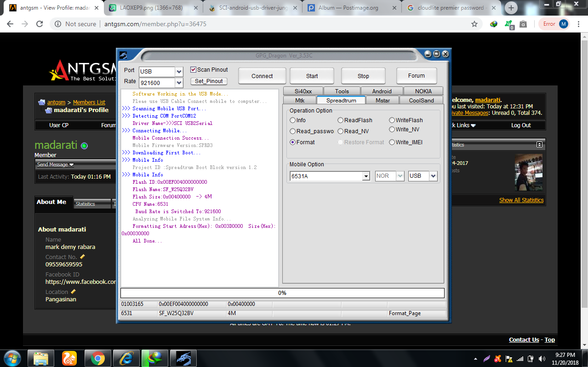Select the Info radio option
Screen dimensions: 588x367
tap(292, 120)
